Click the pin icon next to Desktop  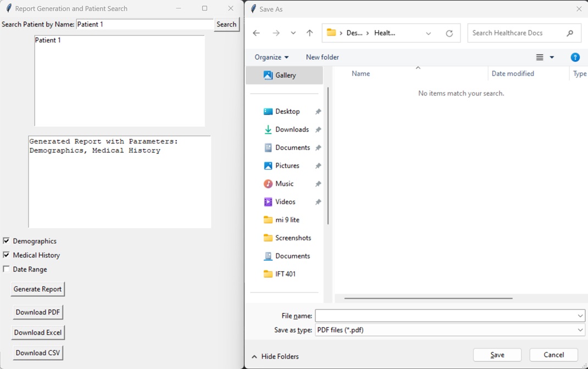pos(318,112)
